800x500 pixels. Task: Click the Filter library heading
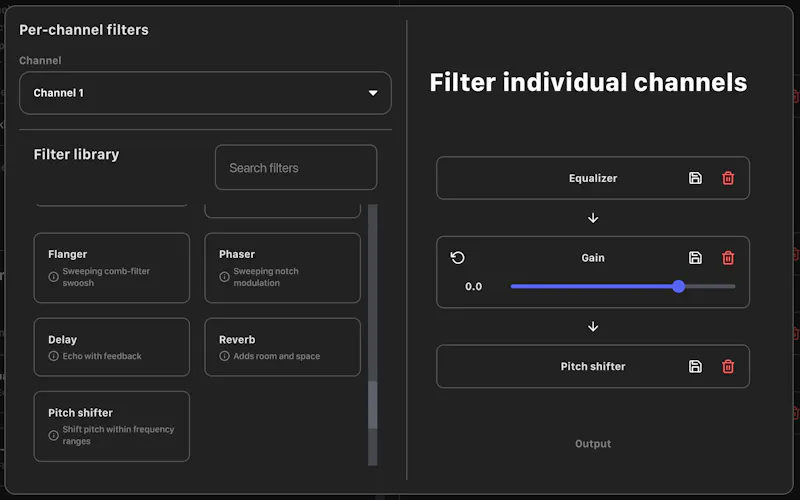tap(77, 154)
